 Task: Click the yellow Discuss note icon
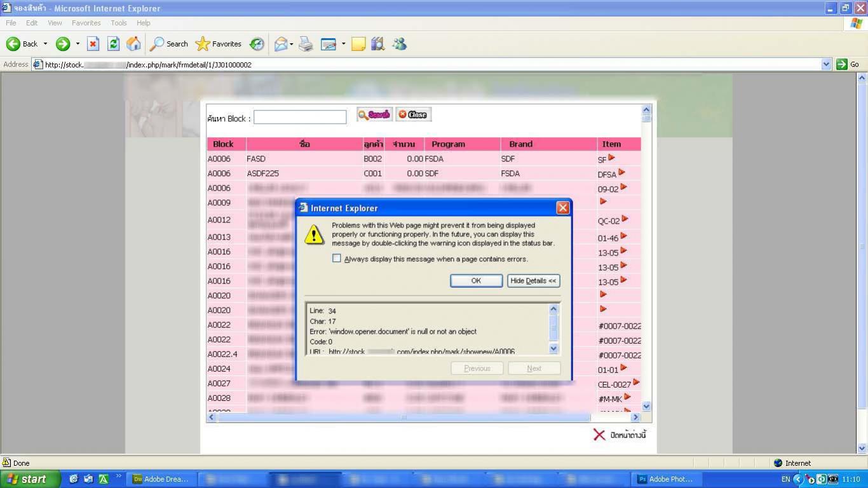[358, 44]
